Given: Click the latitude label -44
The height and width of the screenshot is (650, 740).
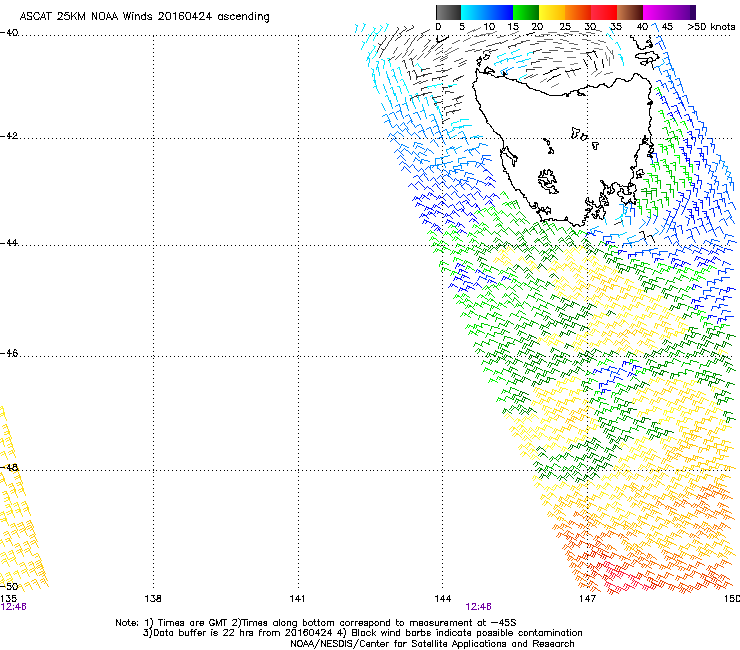Looking at the screenshot, I should click(9, 243).
